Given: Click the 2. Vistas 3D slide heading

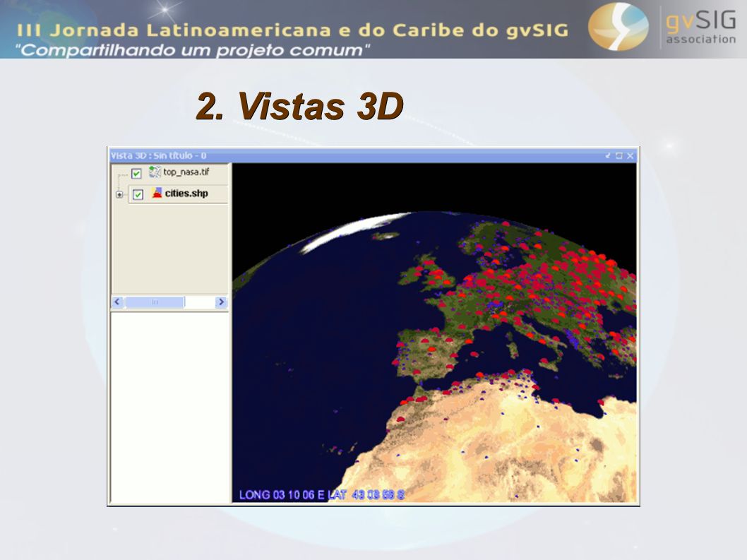Looking at the screenshot, I should [x=299, y=106].
